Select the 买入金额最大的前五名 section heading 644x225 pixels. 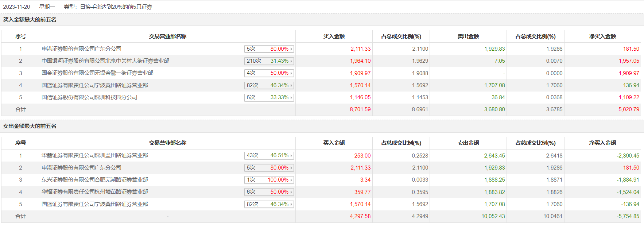30,20
